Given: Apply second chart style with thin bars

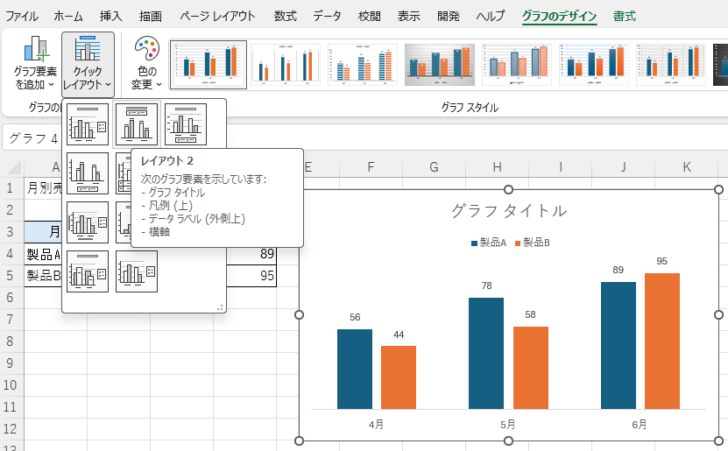Looking at the screenshot, I should point(285,65).
